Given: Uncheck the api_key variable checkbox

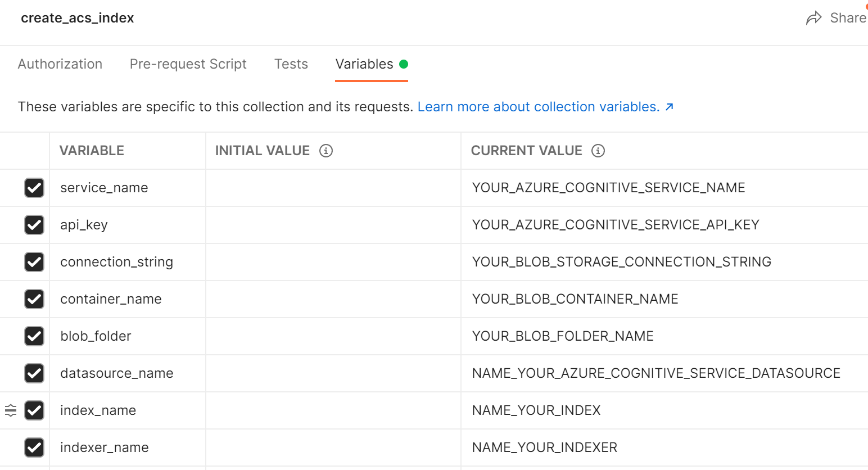Looking at the screenshot, I should [34, 225].
